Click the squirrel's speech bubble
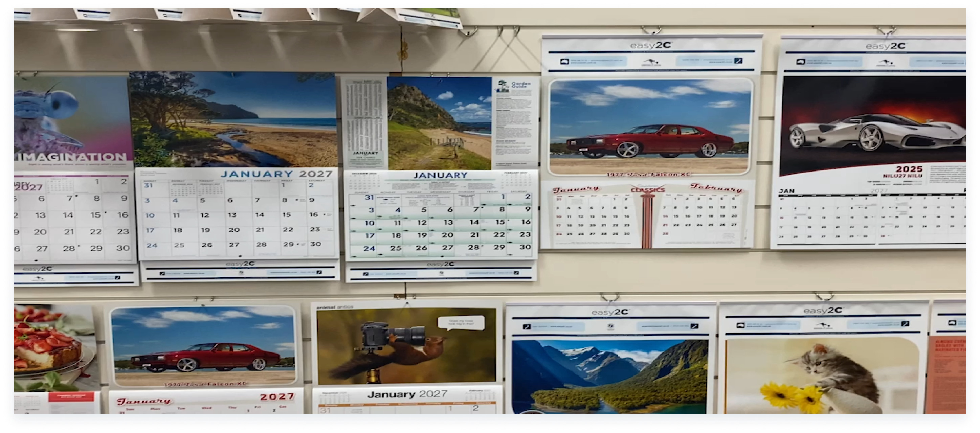This screenshot has height=433, width=980. point(461,322)
